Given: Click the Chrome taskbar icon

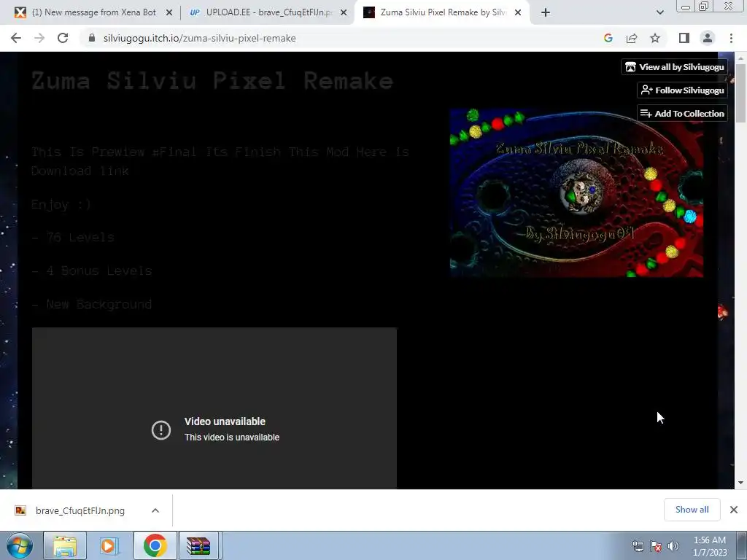Looking at the screenshot, I should tap(155, 545).
